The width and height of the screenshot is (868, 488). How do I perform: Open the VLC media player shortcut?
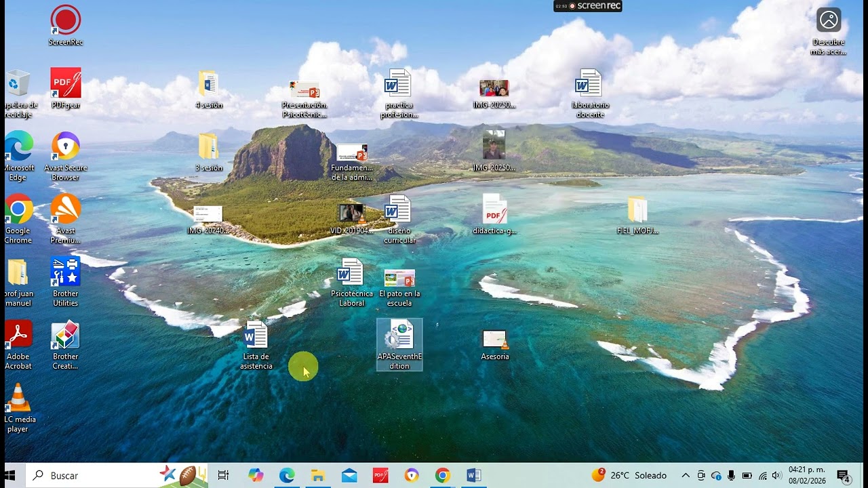(18, 408)
